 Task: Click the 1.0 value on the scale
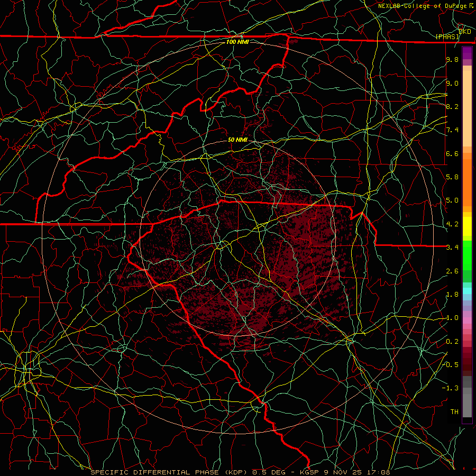(x=452, y=318)
